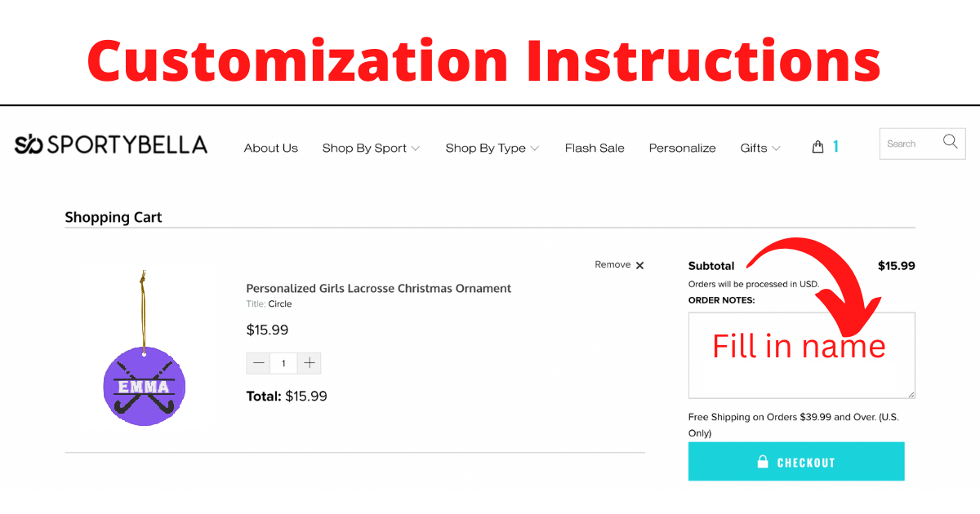The height and width of the screenshot is (514, 980).
Task: Click the cart item count number
Action: 835,147
